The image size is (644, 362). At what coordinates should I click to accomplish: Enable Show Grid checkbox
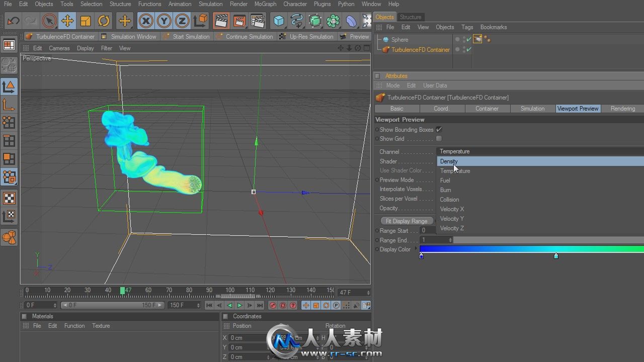[x=439, y=139]
